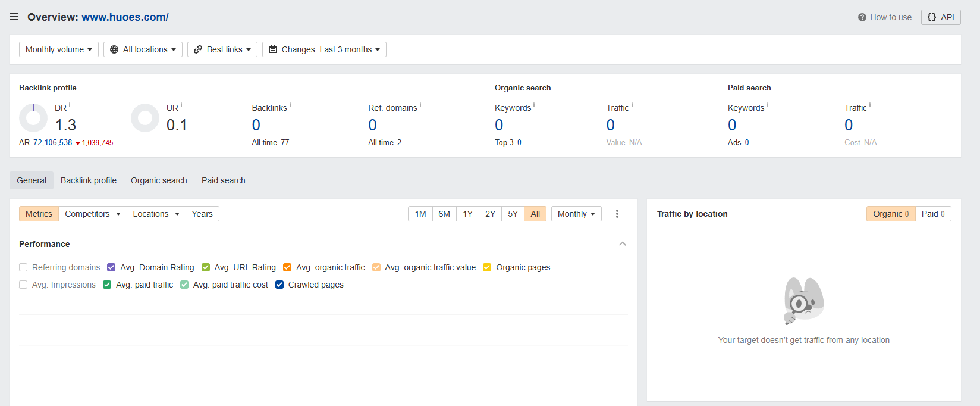Click the Organic Keywords info icon
The image size is (980, 406).
534,105
